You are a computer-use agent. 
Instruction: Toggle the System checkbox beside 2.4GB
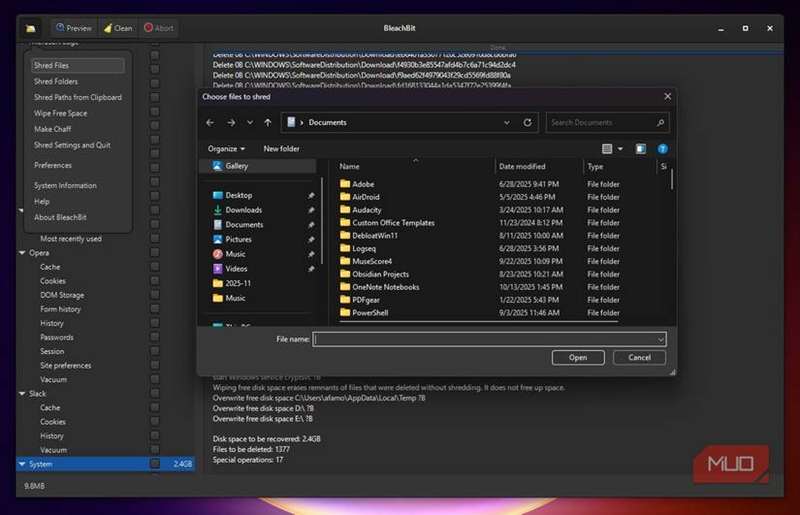click(154, 464)
